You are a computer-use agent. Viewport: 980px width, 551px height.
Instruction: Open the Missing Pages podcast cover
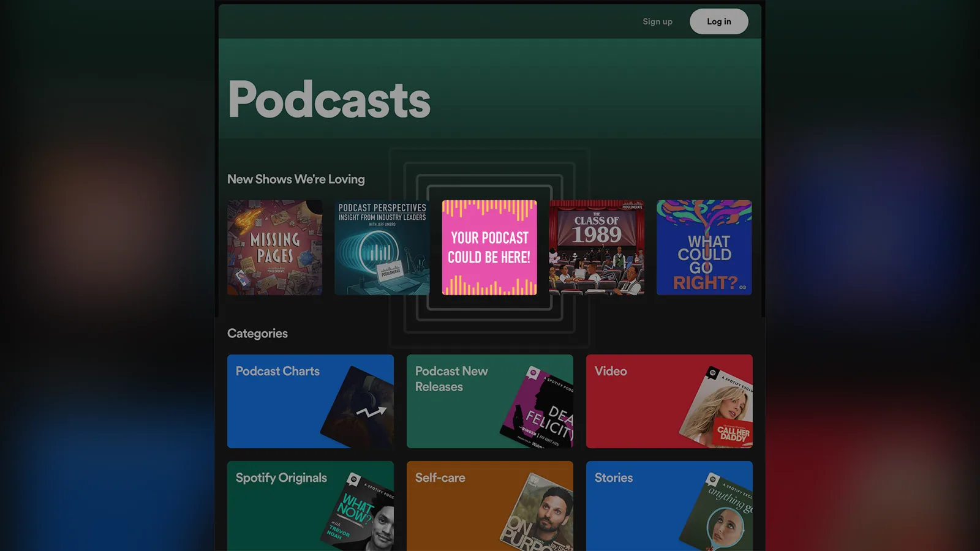[274, 247]
